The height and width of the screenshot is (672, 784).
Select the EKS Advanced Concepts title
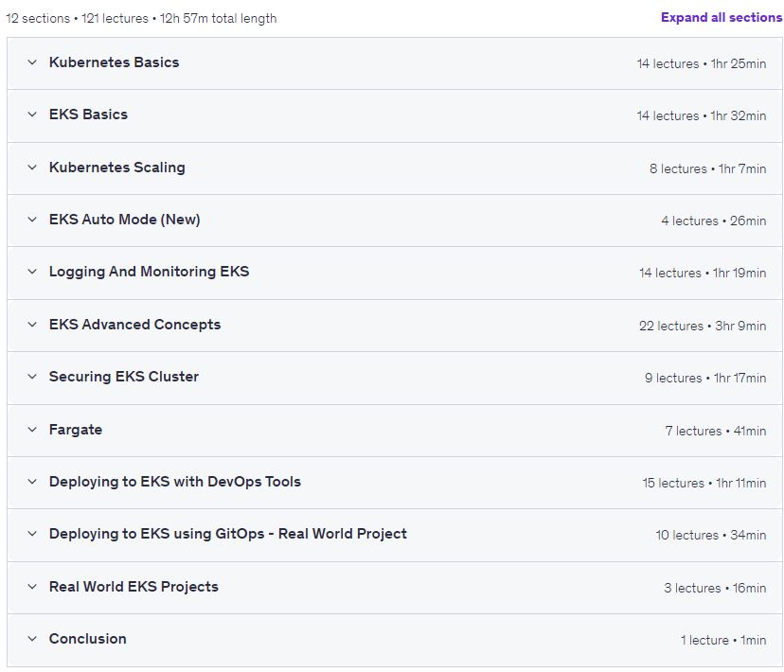135,325
